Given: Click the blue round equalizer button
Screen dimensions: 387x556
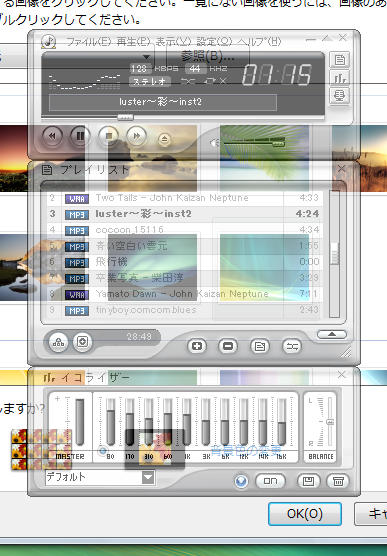Looking at the screenshot, I should pos(241,482).
